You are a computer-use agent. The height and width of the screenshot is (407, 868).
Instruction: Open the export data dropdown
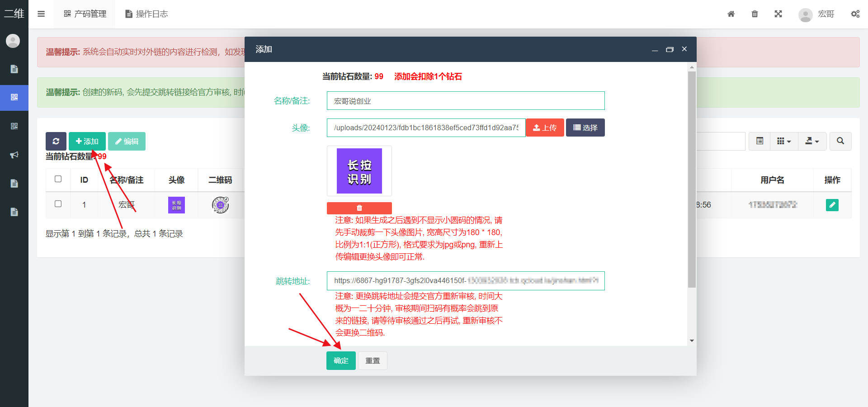coord(812,141)
